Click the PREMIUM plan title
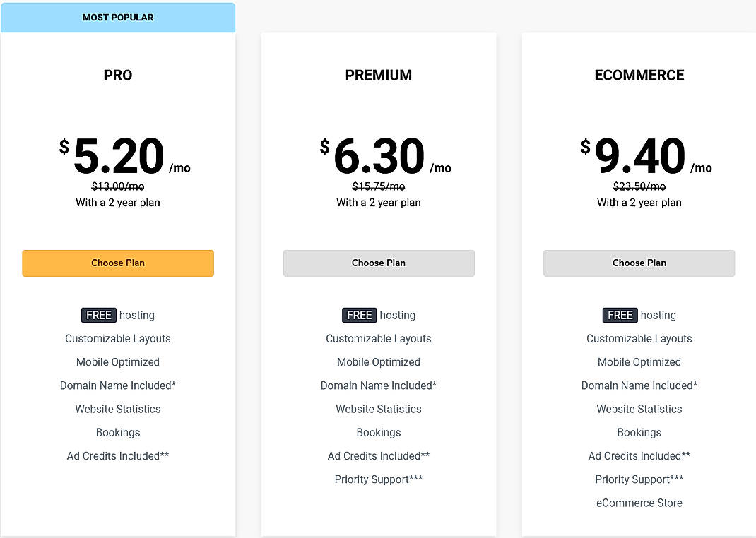Image resolution: width=756 pixels, height=538 pixels. pyautogui.click(x=378, y=75)
